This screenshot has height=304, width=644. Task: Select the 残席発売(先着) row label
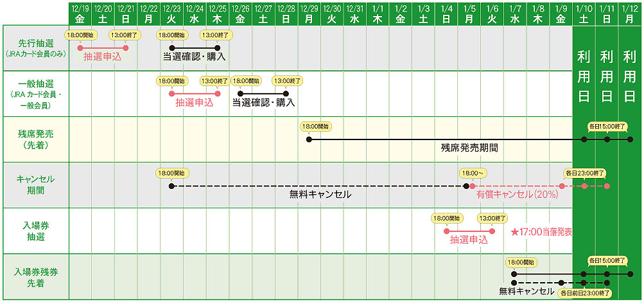tap(36, 139)
